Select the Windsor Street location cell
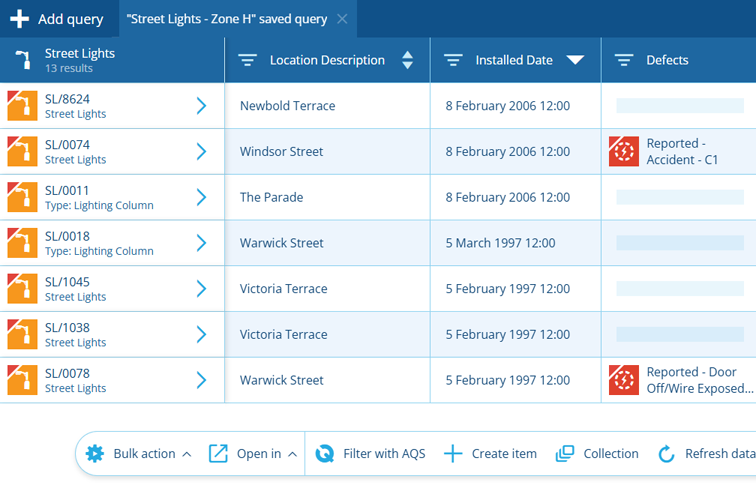 (327, 151)
